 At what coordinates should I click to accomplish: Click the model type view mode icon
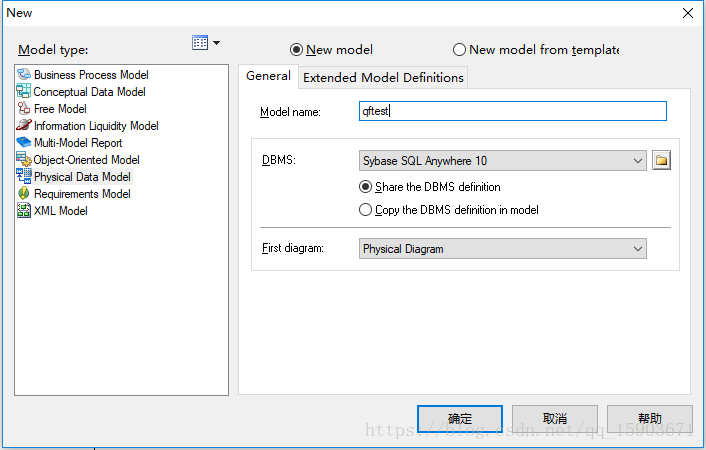(200, 43)
